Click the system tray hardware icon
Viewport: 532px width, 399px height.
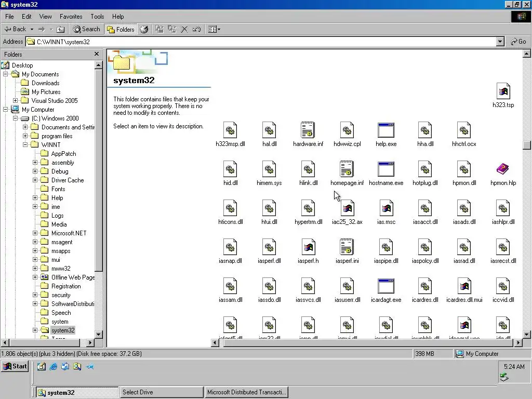(504, 377)
